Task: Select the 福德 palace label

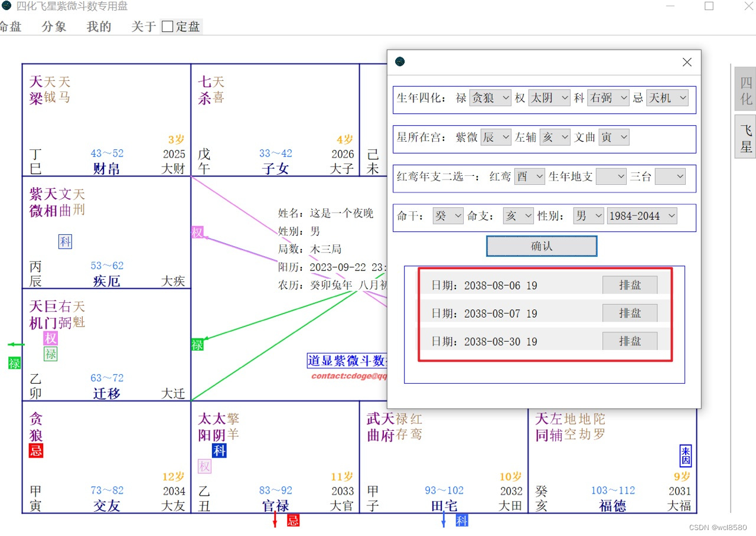Action: coord(612,506)
